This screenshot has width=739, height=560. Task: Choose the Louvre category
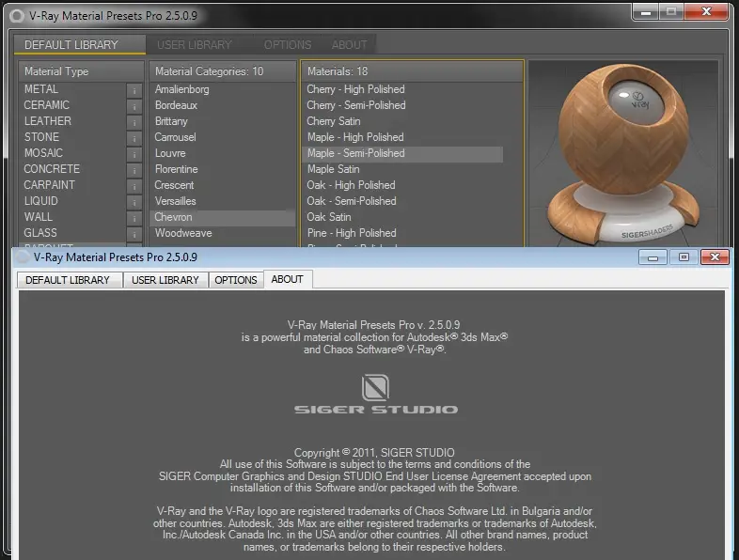[222, 153]
